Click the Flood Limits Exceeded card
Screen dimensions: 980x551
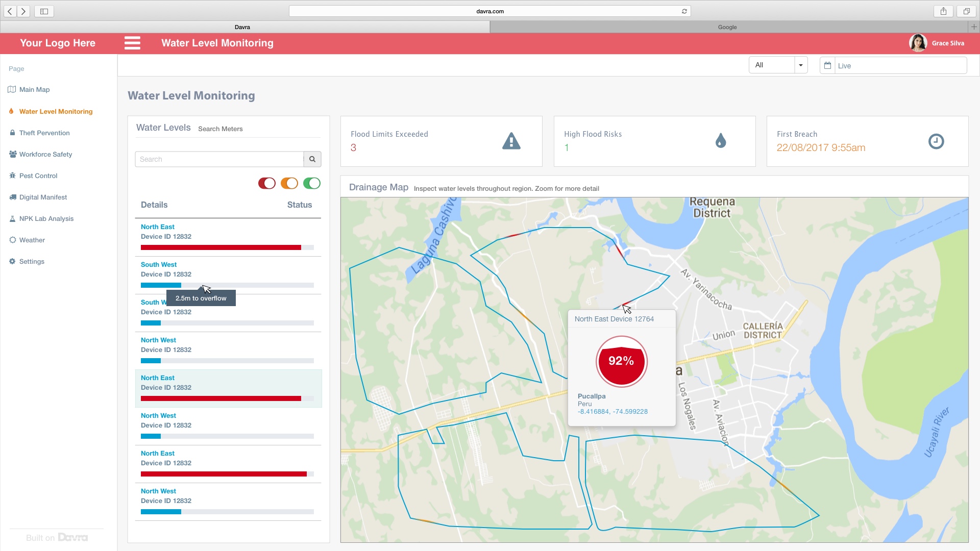click(441, 141)
